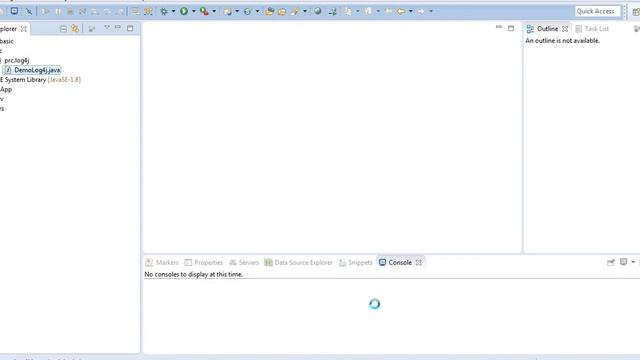640x360 pixels.
Task: Click the Pin Console icon
Action: coord(611,262)
